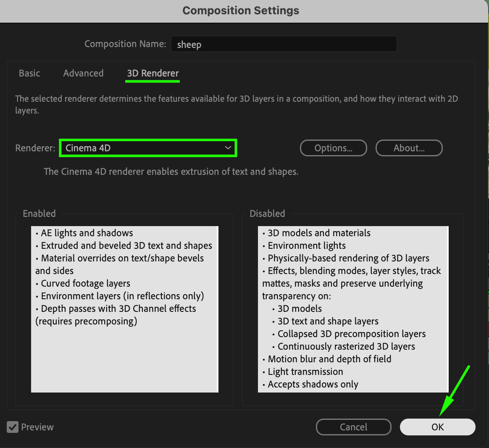
Task: Open the Advanced tab
Action: pos(83,73)
